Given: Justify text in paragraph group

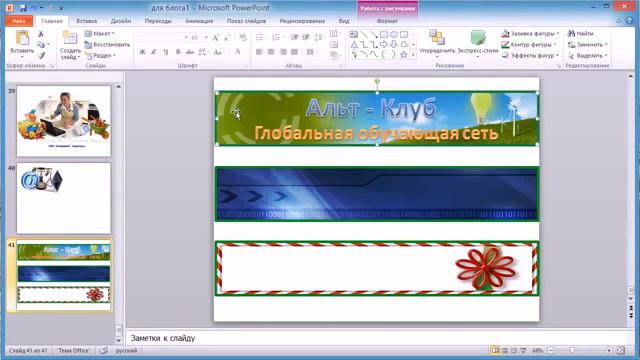Looking at the screenshot, I should [x=295, y=52].
